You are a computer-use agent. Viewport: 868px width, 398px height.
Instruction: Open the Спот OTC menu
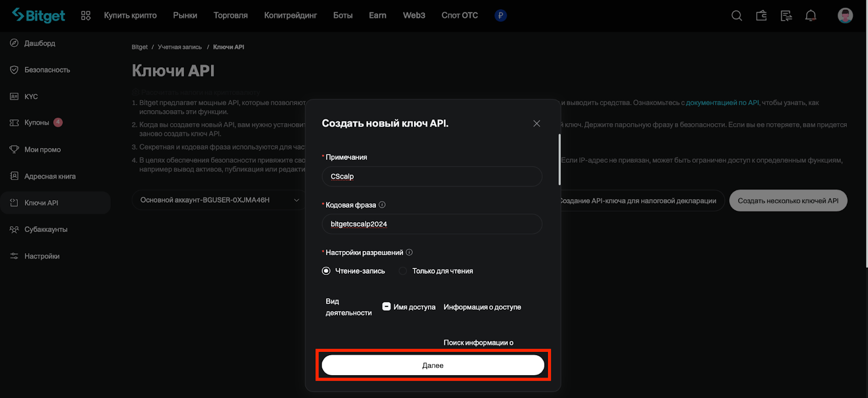(x=459, y=15)
